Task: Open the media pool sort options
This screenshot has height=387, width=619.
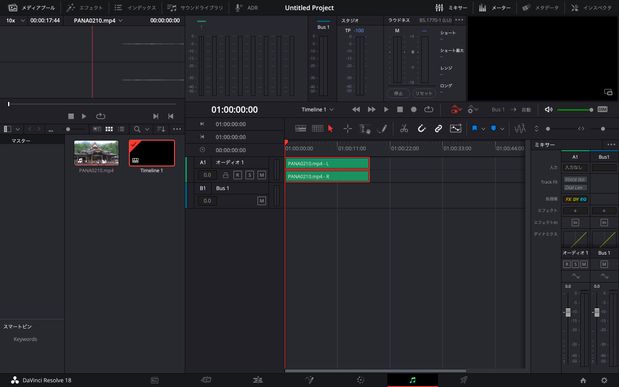Action: (161, 129)
